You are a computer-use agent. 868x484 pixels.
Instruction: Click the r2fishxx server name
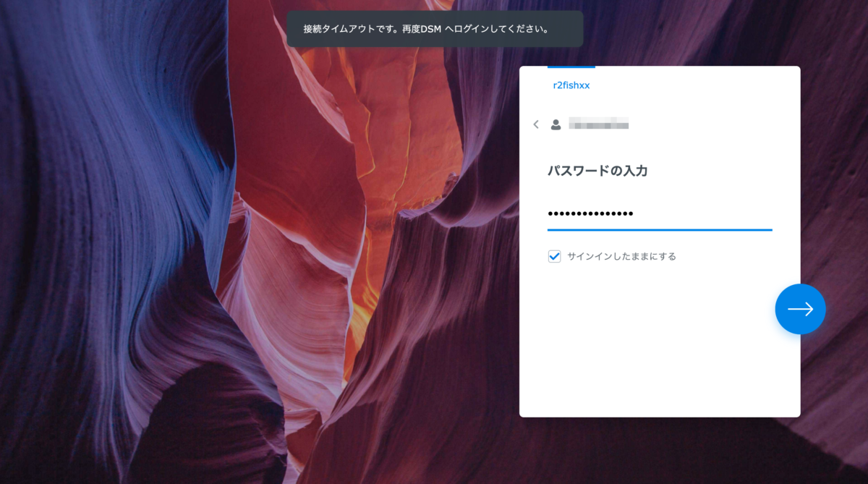571,85
